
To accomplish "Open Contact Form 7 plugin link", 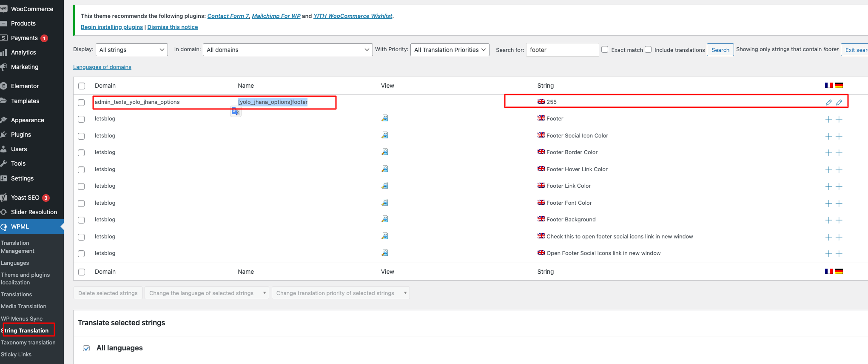I will point(228,16).
